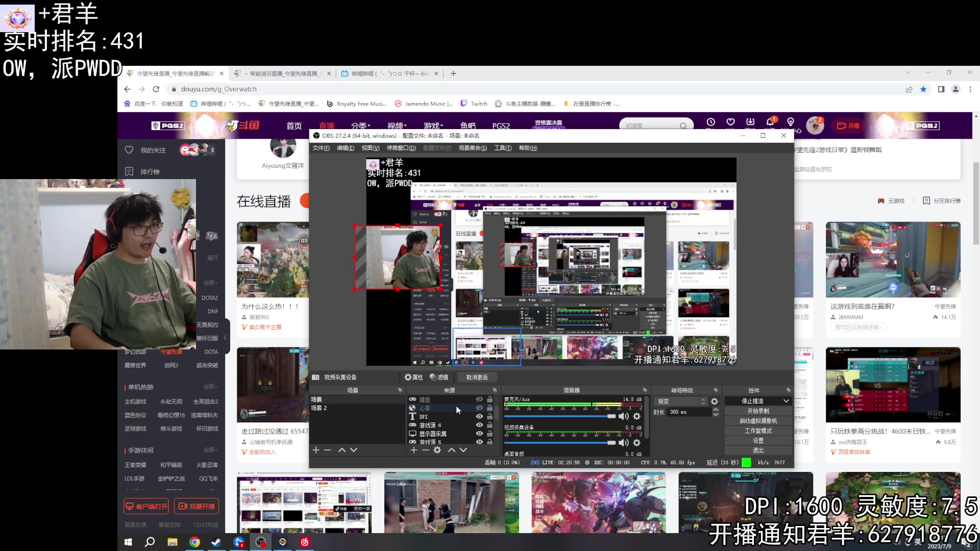
Task: Expand 单机热游 全部 list
Action: [x=210, y=387]
